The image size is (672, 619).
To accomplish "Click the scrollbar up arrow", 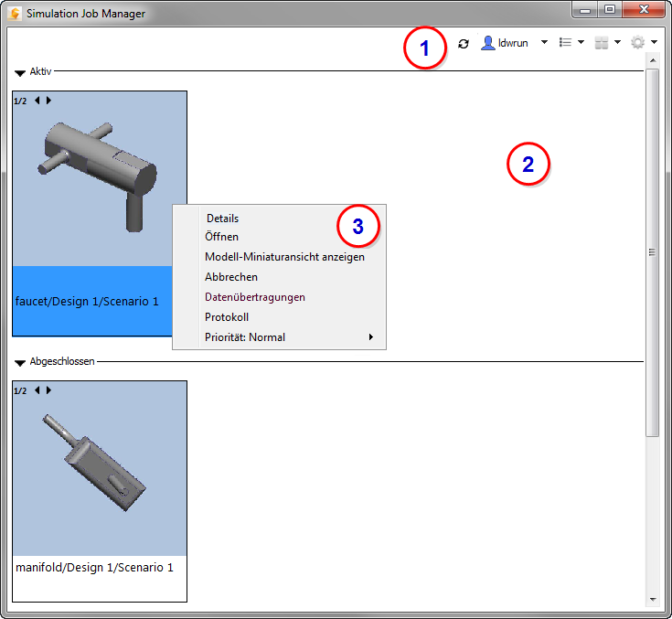I will tap(653, 60).
